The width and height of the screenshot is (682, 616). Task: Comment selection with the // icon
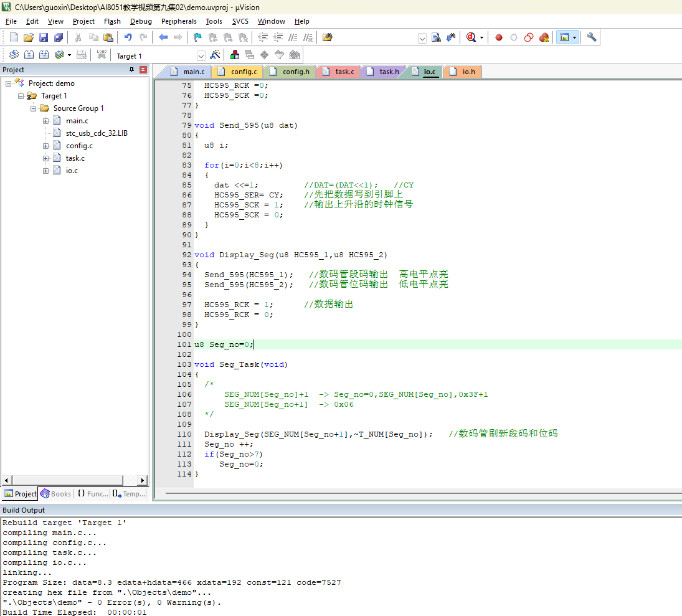[293, 37]
